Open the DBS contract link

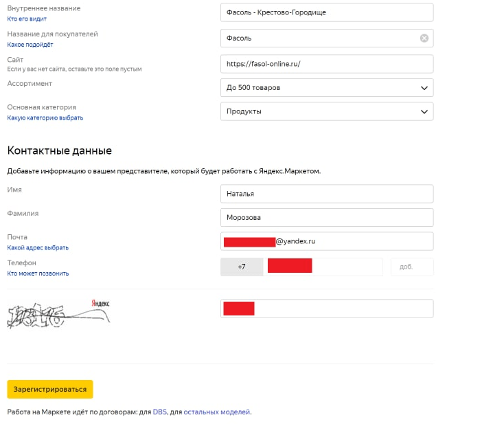click(159, 412)
